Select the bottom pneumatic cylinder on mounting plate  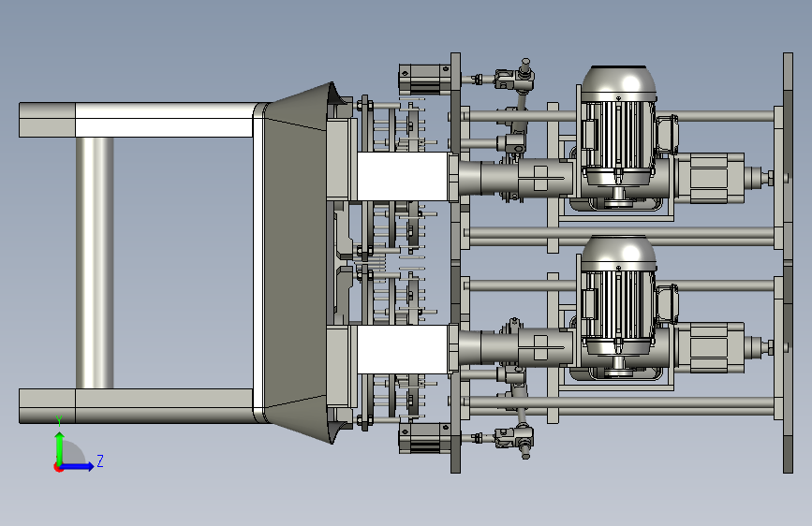tap(424, 439)
